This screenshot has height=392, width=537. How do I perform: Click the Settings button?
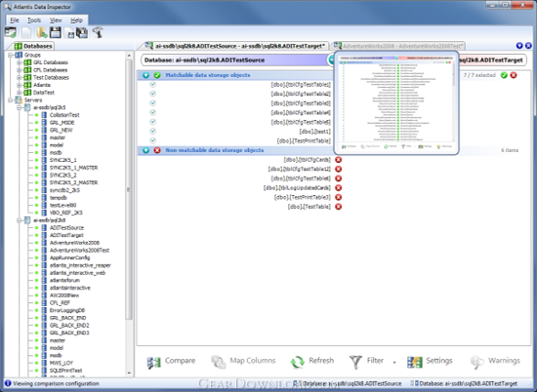click(x=430, y=362)
